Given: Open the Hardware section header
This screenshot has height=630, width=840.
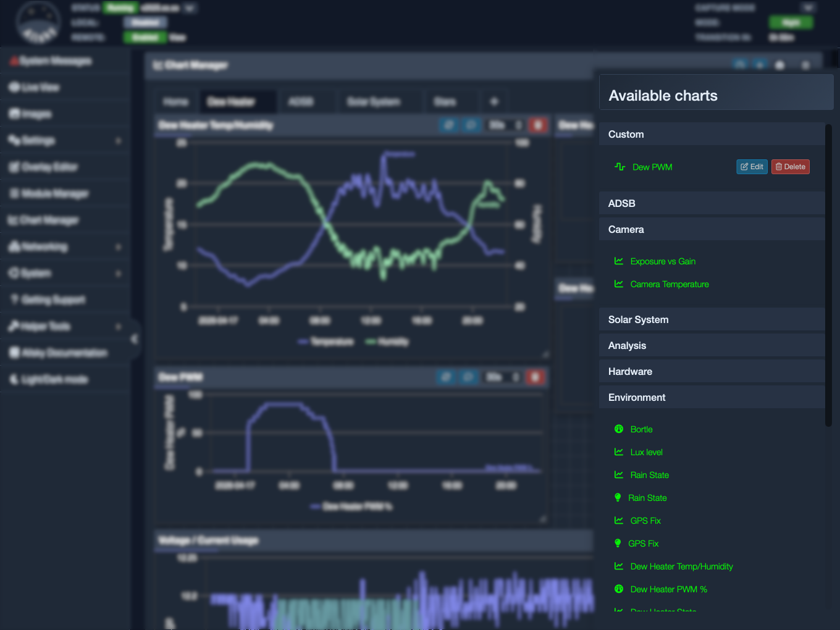Looking at the screenshot, I should pos(712,371).
